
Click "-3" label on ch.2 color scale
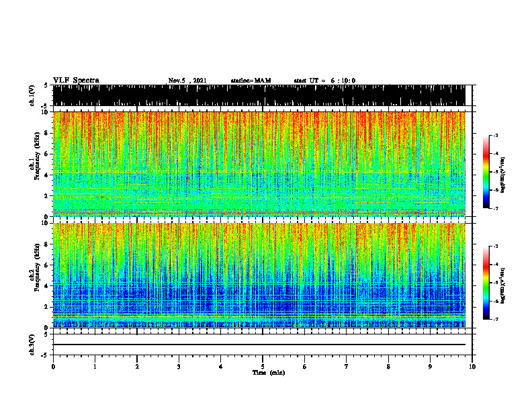pyautogui.click(x=496, y=246)
